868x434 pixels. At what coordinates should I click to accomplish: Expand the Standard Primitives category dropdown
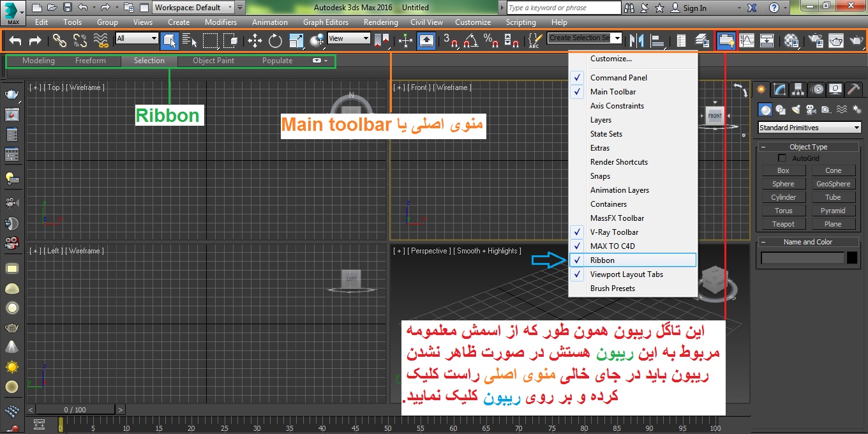point(809,128)
